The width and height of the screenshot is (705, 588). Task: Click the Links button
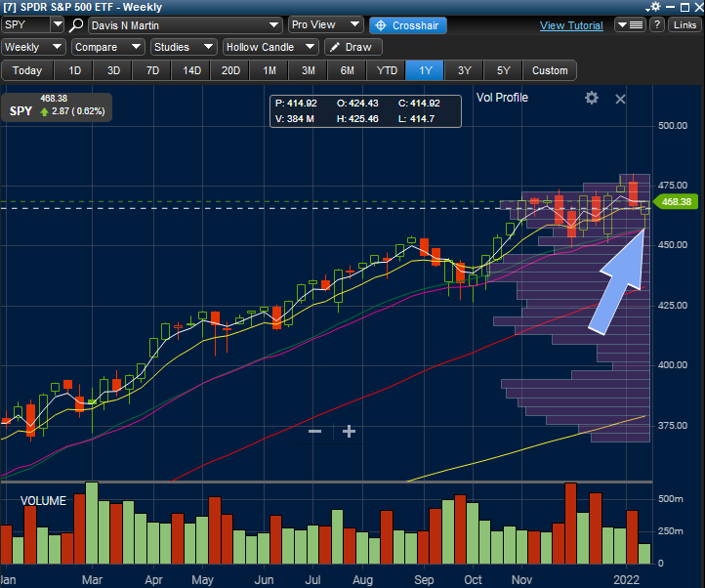pyautogui.click(x=684, y=24)
